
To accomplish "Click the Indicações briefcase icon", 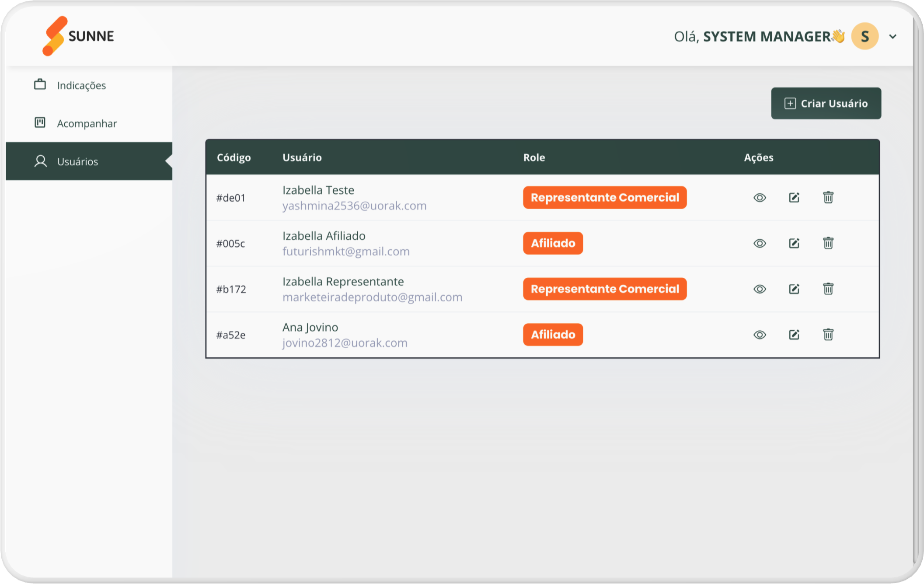I will pyautogui.click(x=40, y=84).
